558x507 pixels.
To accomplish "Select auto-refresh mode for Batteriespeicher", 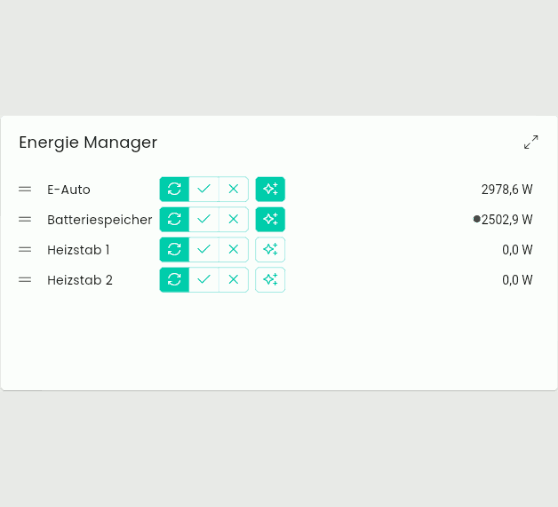I will coord(174,219).
